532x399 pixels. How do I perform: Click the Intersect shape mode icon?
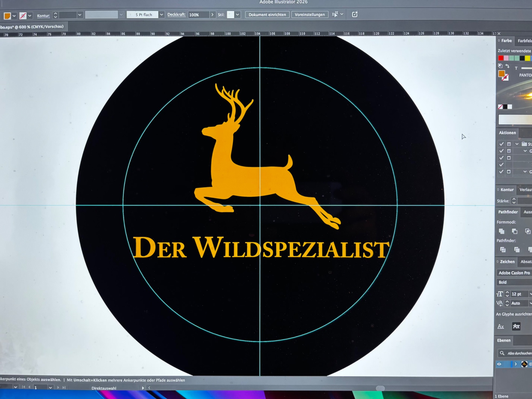527,231
